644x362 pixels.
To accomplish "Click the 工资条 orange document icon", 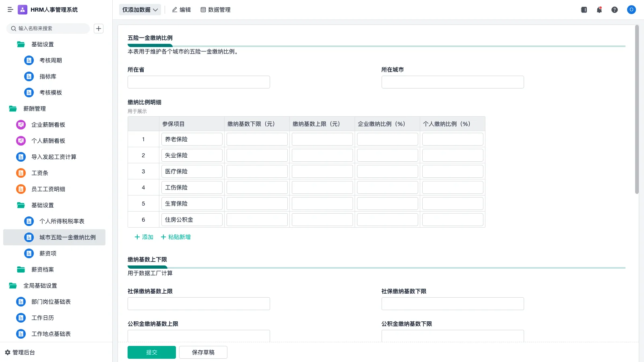I will coord(21,173).
